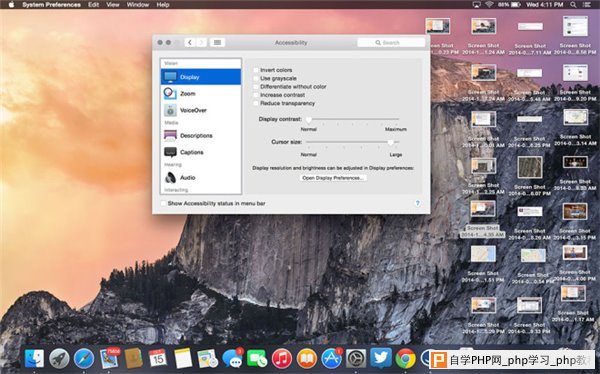Viewport: 600px width, 374px height.
Task: Open iBooks orange book icon
Action: (307, 359)
